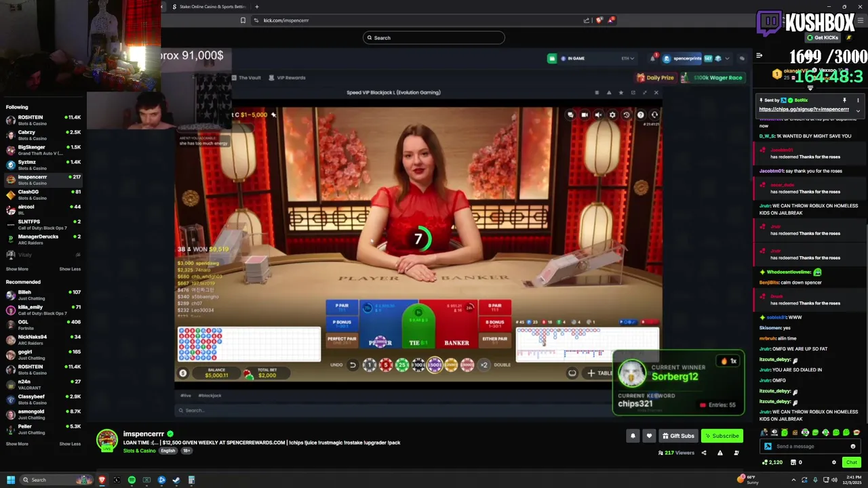Open the game in a popout window
The width and height of the screenshot is (868, 488).
(x=633, y=92)
